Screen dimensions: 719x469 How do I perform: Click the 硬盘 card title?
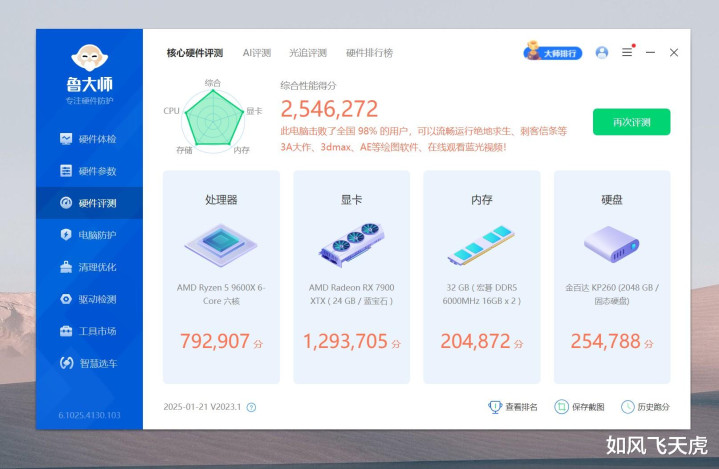[612, 200]
